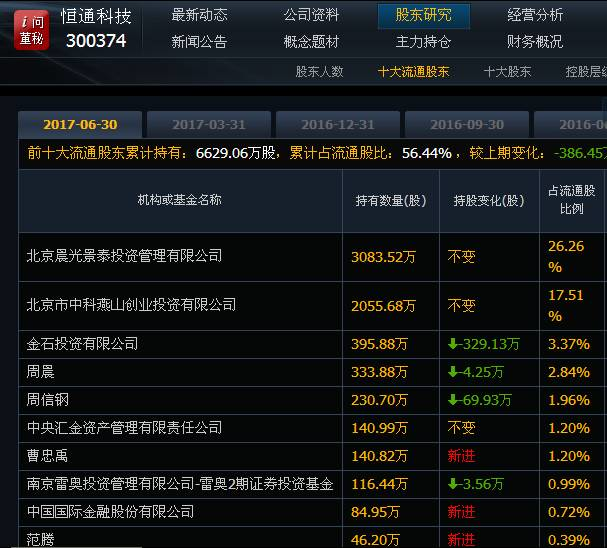Click holding value 3083.52万
Viewport: 607px width, 548px height.
(x=383, y=257)
